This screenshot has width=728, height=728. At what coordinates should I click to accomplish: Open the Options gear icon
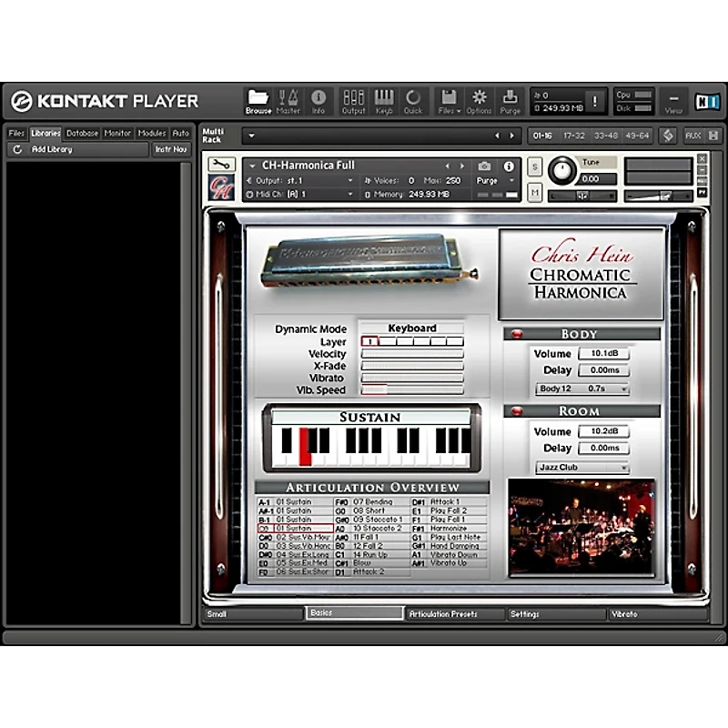pyautogui.click(x=479, y=98)
